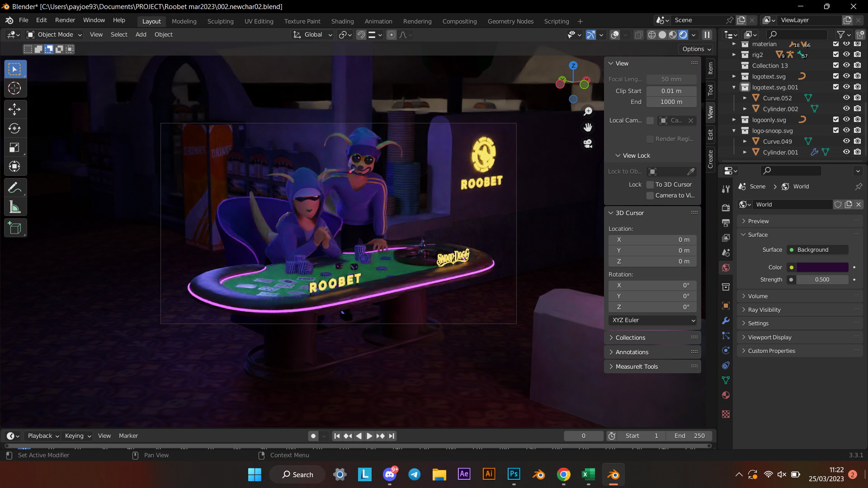Viewport: 868px width, 488px height.
Task: Click the Options button in viewport
Action: click(x=696, y=49)
